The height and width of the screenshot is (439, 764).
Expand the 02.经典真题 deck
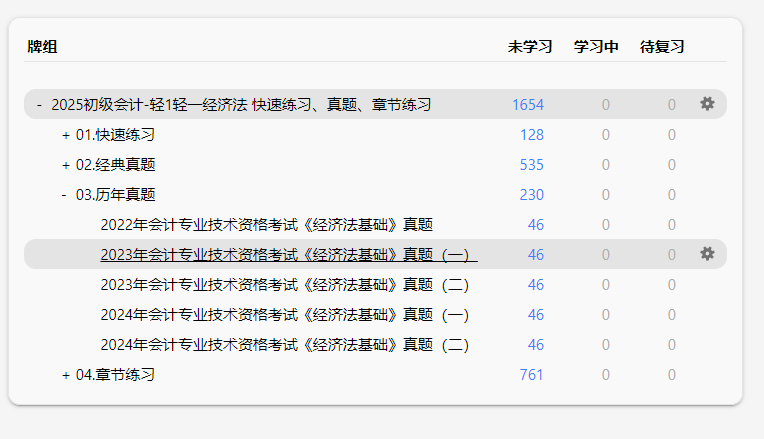click(x=66, y=165)
